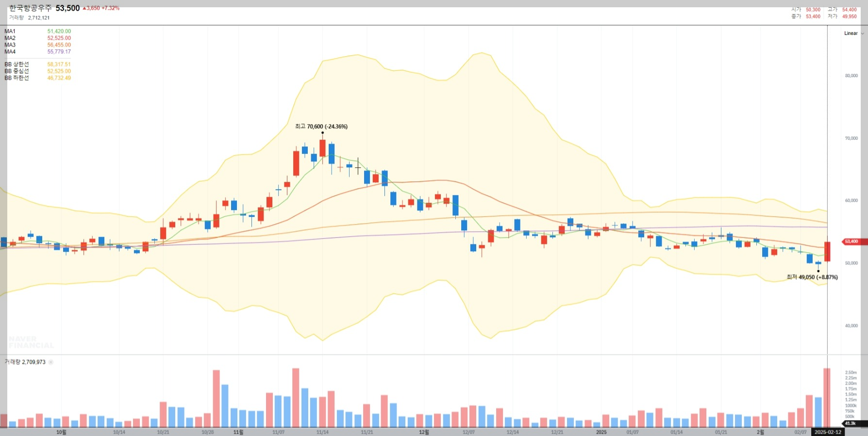Viewport: 868px width, 436px height.
Task: Select the BB 하한선 legend row
Action: 37,78
